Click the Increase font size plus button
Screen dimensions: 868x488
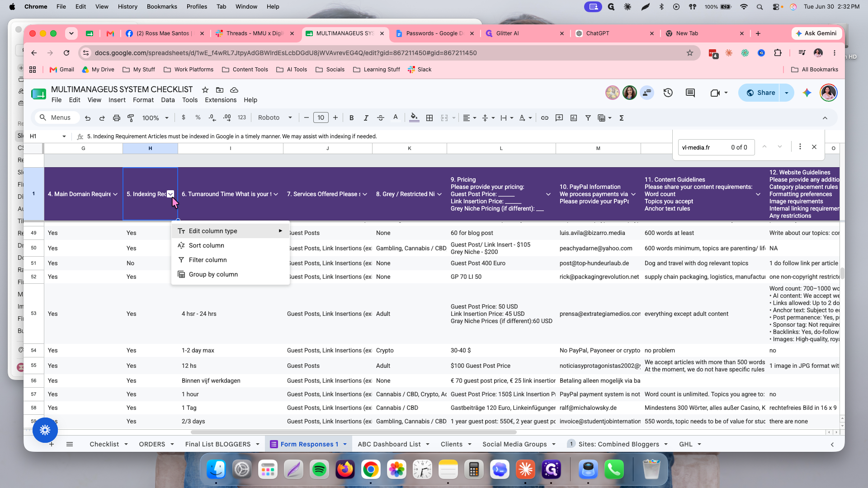pyautogui.click(x=335, y=117)
